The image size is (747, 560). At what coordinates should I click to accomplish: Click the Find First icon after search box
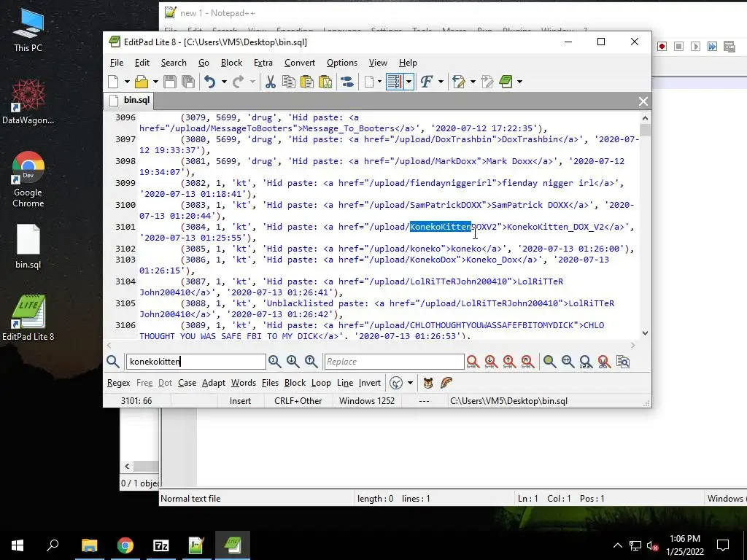(274, 362)
